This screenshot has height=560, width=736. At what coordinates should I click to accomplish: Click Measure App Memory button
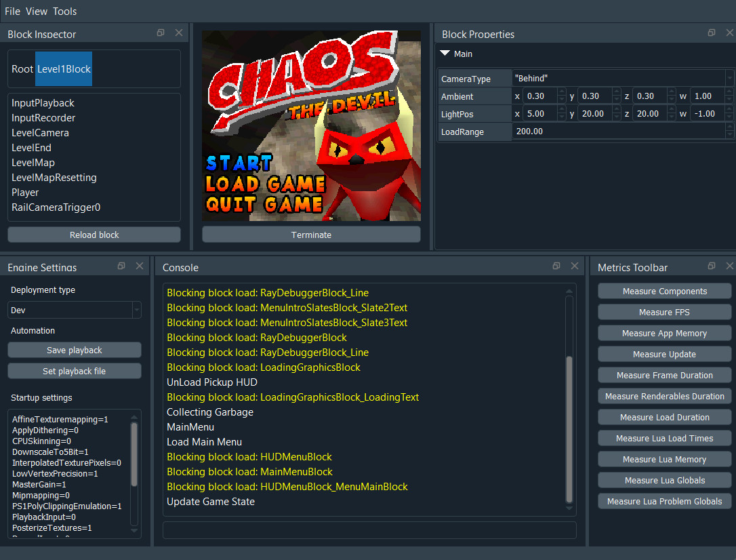665,334
